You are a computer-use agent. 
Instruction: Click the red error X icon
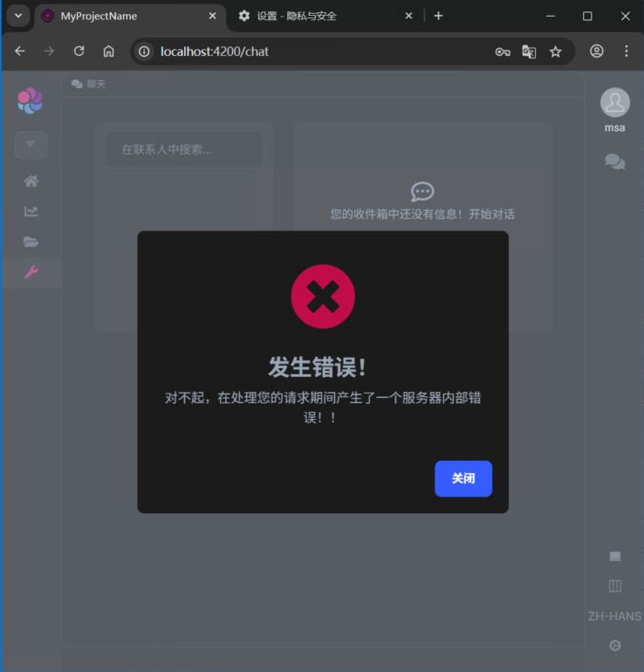click(323, 297)
